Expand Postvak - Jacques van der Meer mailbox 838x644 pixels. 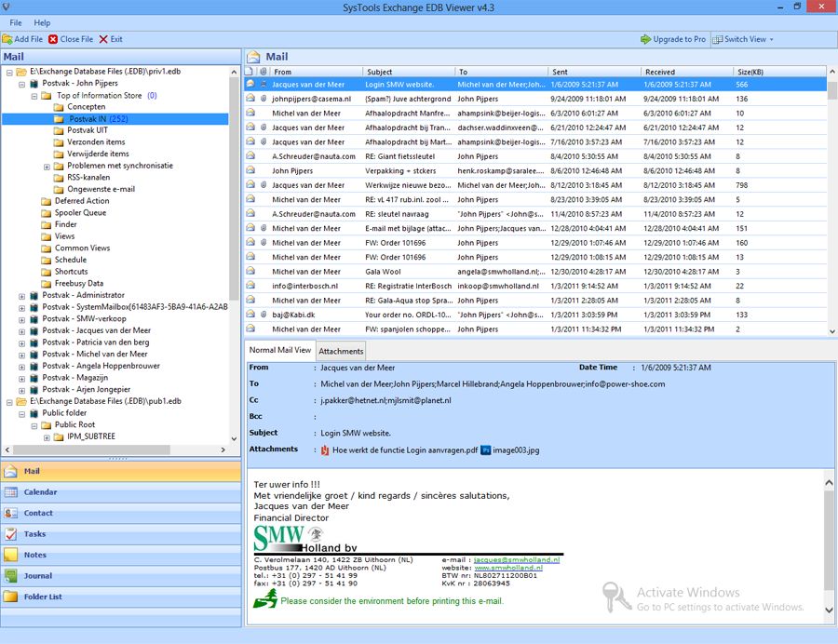pyautogui.click(x=22, y=331)
